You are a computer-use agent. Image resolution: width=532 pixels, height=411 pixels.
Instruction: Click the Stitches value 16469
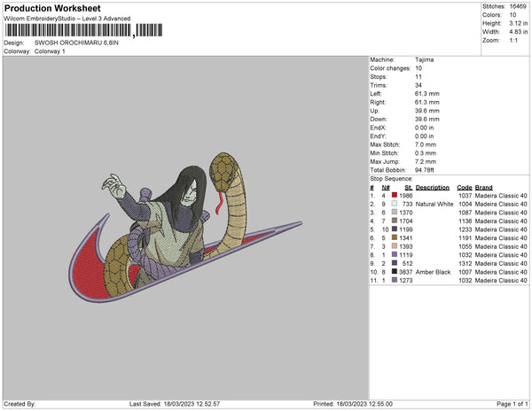pos(518,6)
